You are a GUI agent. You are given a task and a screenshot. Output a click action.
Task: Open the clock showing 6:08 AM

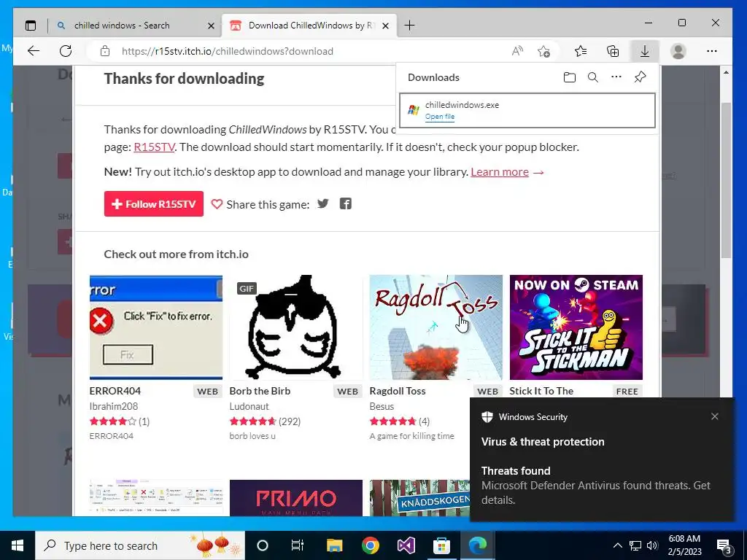coord(684,545)
